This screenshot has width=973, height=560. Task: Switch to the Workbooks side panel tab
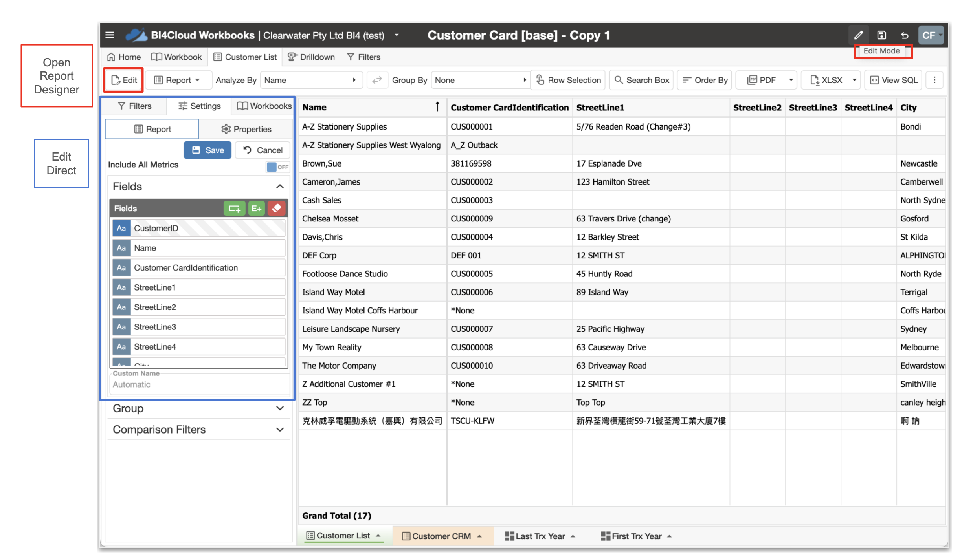click(x=264, y=106)
